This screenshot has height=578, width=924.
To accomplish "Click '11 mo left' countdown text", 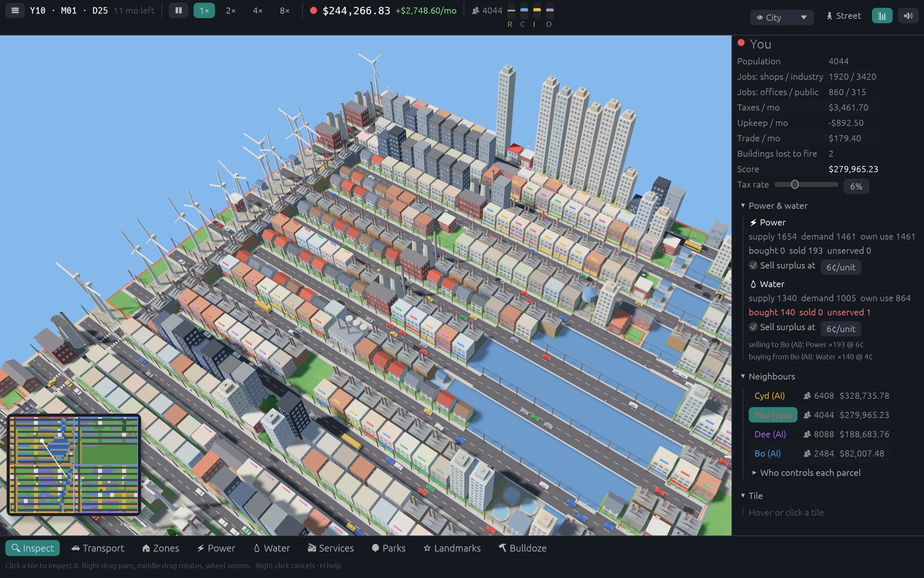I will point(134,10).
